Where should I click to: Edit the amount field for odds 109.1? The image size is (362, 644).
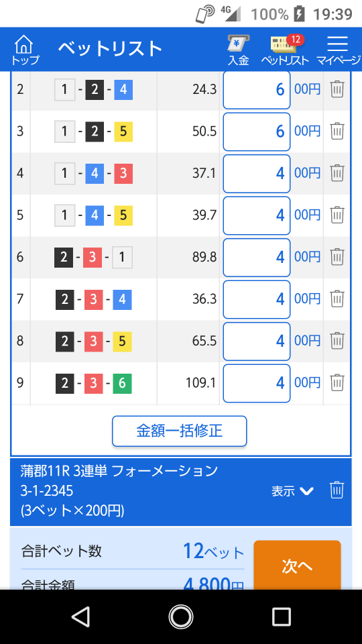(257, 383)
